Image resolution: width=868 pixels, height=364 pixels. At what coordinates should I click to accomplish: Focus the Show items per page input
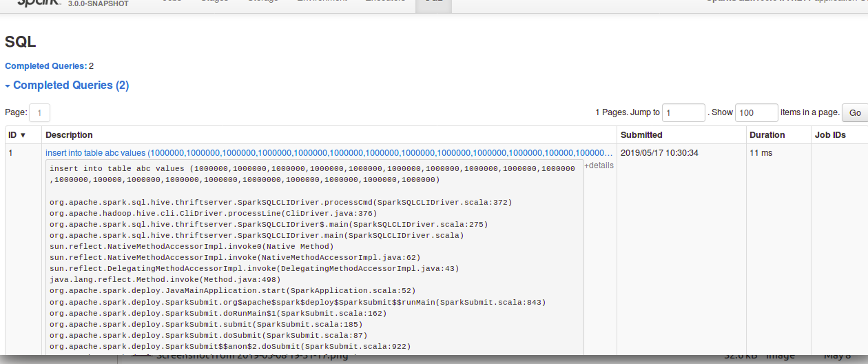pos(756,112)
